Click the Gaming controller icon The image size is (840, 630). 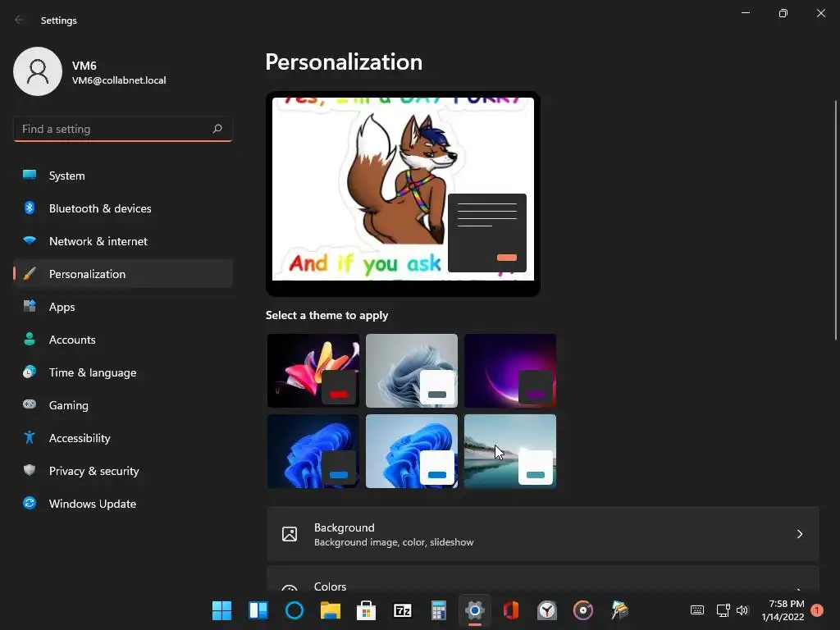pyautogui.click(x=30, y=404)
